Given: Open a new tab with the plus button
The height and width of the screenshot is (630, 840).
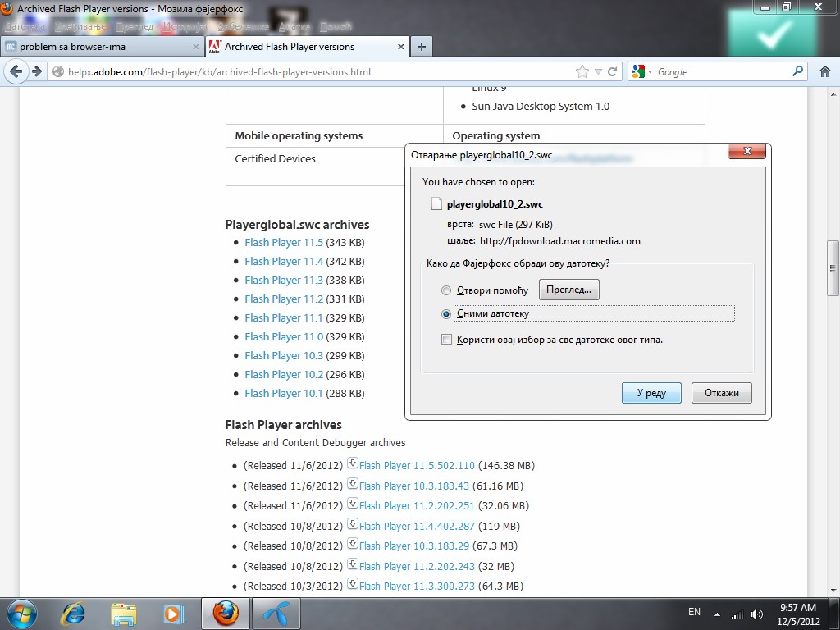Looking at the screenshot, I should (422, 47).
